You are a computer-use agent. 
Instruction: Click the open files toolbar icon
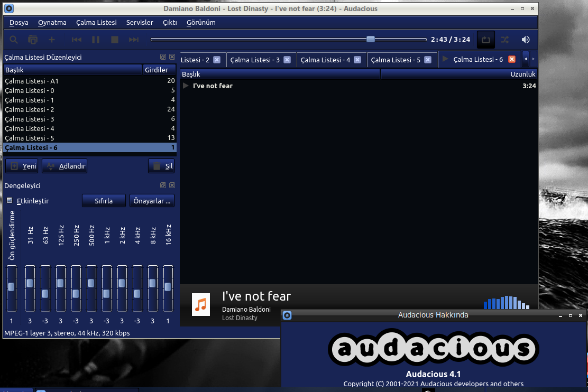tap(33, 40)
